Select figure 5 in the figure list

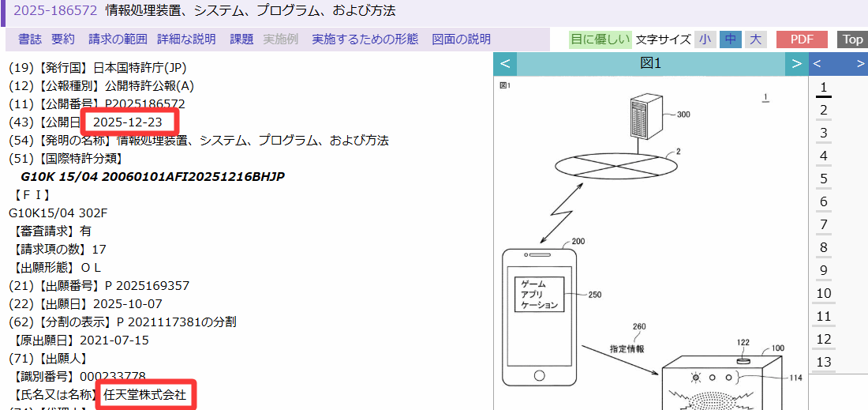pyautogui.click(x=824, y=179)
